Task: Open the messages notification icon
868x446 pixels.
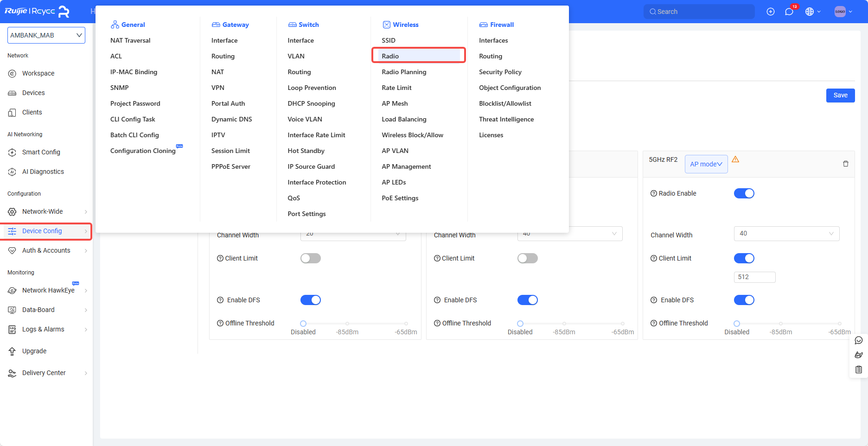Action: click(789, 12)
